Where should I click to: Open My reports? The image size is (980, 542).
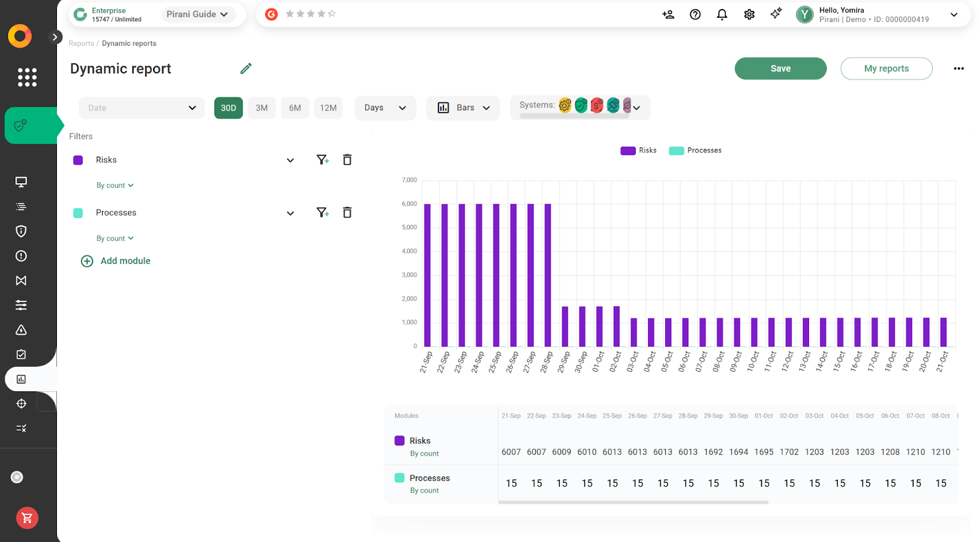pyautogui.click(x=886, y=69)
